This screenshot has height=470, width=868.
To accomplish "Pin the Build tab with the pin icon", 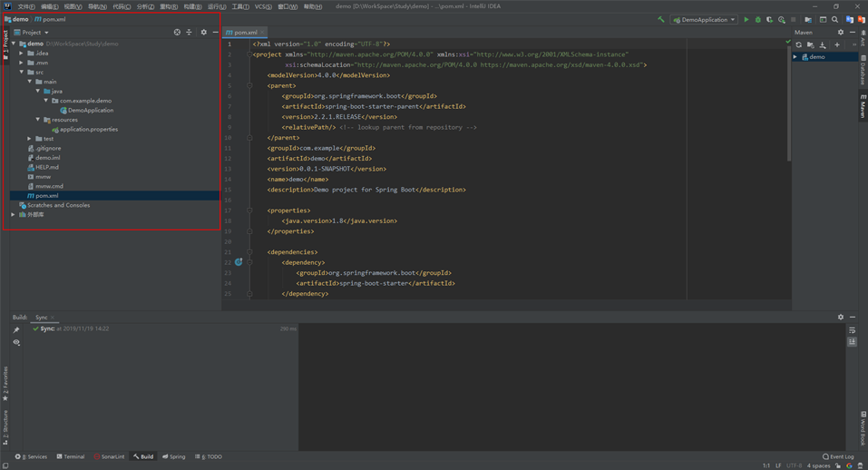I will click(16, 330).
